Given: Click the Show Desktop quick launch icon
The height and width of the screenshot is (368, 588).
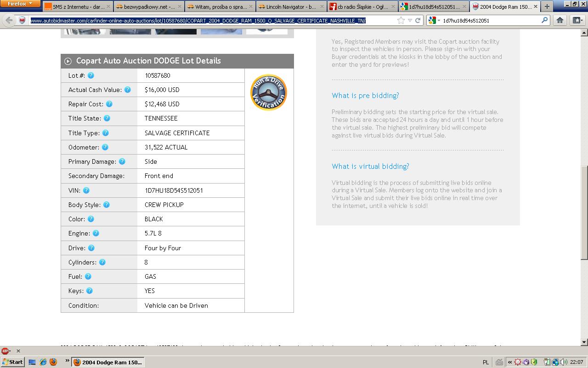Looking at the screenshot, I should tap(32, 362).
